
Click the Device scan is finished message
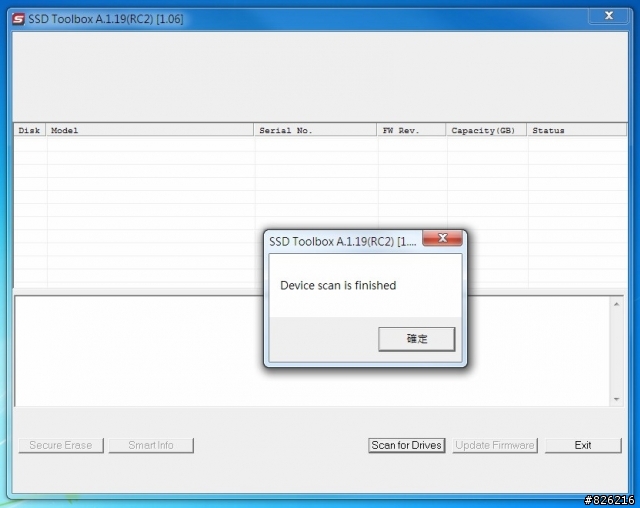click(338, 285)
